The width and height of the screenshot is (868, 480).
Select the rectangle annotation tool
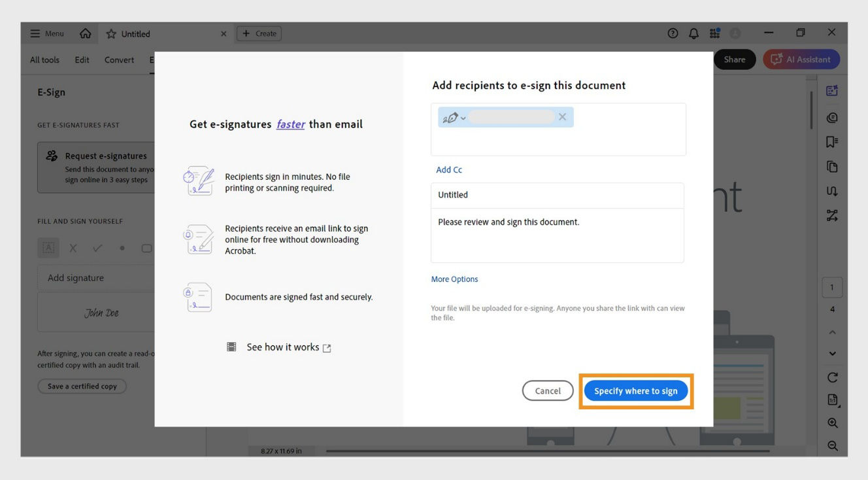tap(146, 248)
